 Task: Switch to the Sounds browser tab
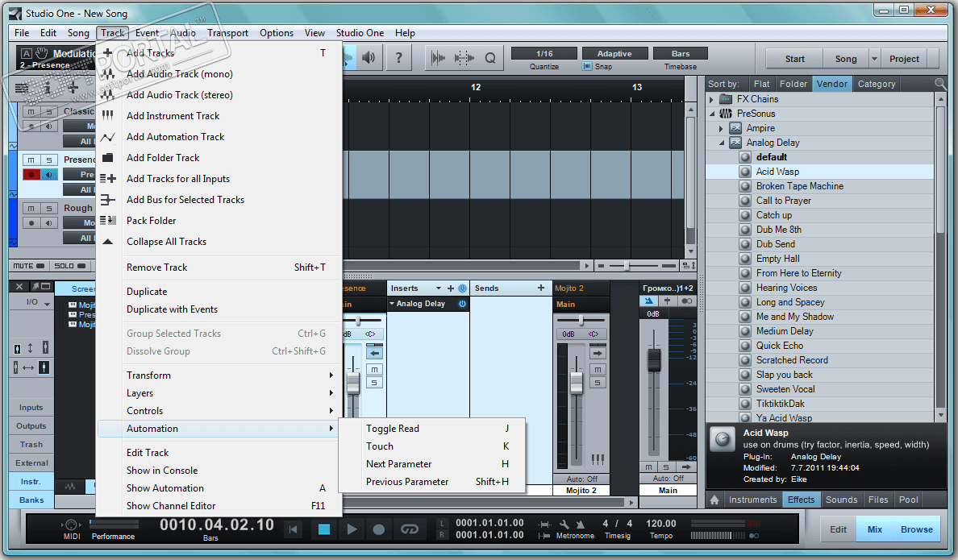pyautogui.click(x=841, y=500)
